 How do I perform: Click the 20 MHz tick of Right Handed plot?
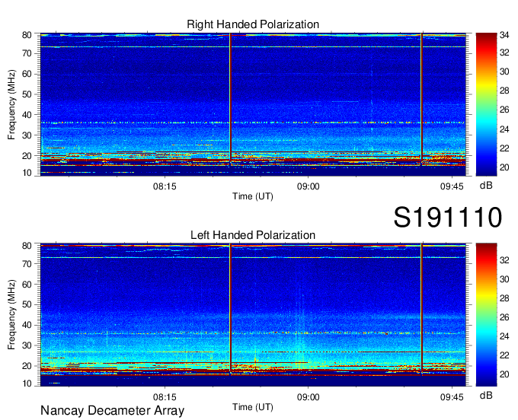[27, 156]
